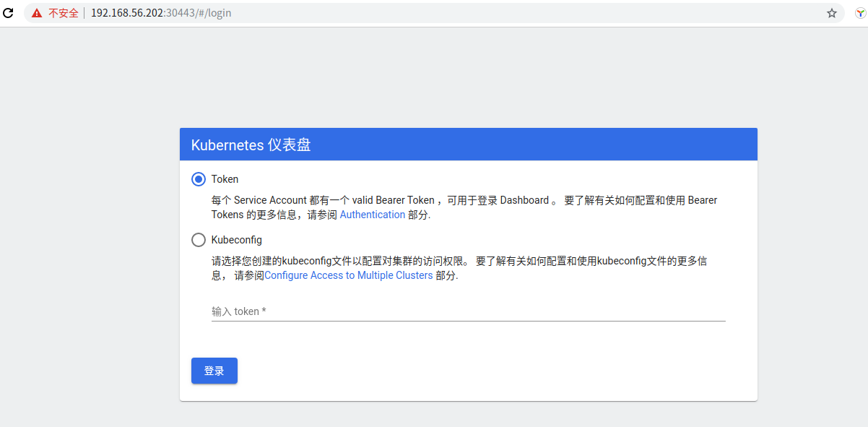The height and width of the screenshot is (427, 868).
Task: Open Configure Access to Multiple Clusters link
Action: [349, 275]
